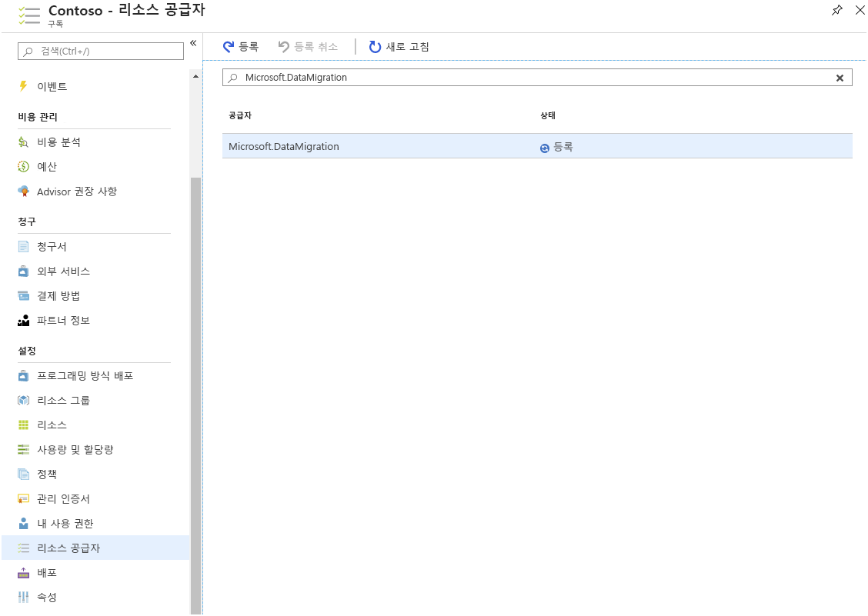Viewport: 868px width, 616px height.
Task: Click the 등록 취소 (Unregister) button
Action: click(x=308, y=46)
